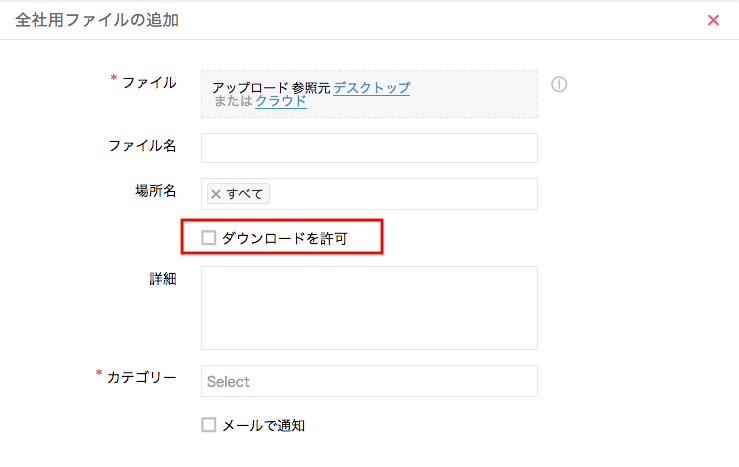The height and width of the screenshot is (467, 739).
Task: Open the カテゴリー Select dropdown
Action: coord(369,381)
